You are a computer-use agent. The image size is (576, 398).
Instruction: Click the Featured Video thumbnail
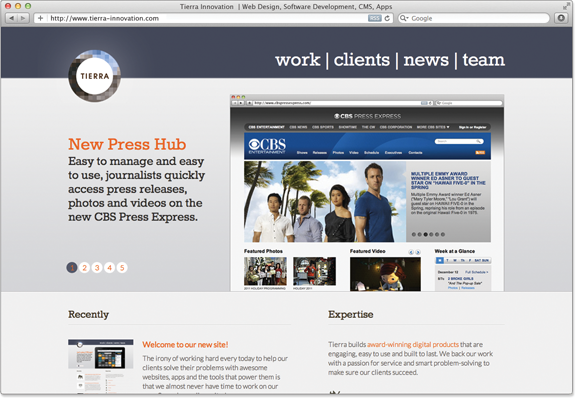click(385, 274)
